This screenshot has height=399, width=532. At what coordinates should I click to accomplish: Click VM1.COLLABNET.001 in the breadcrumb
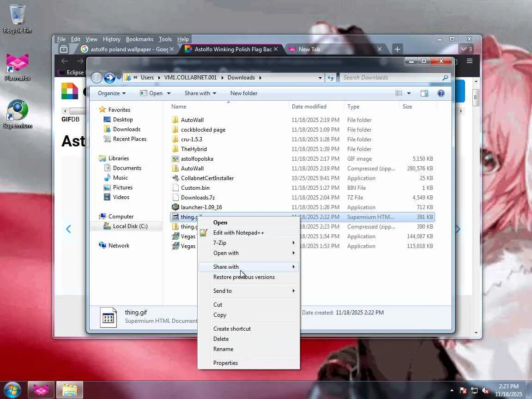click(x=190, y=78)
